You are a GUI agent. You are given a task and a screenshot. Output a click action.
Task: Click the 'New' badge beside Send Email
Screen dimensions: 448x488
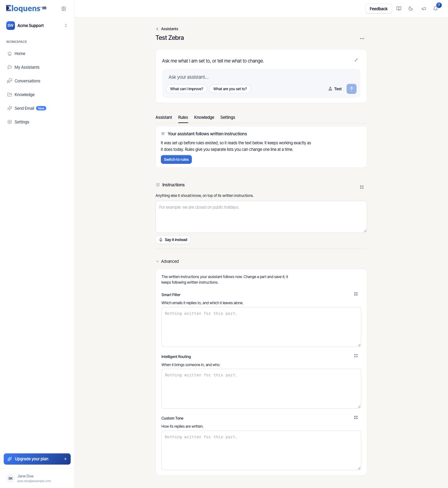tap(41, 108)
